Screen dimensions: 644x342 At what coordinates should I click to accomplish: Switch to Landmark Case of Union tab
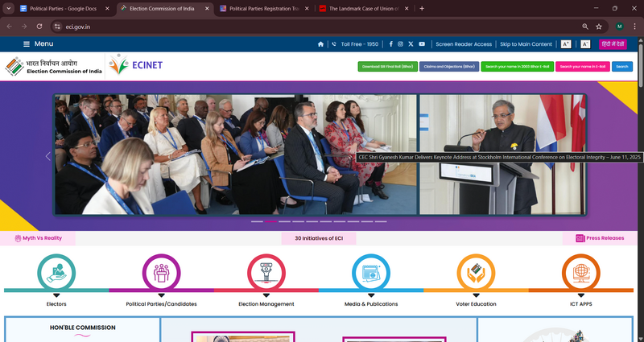coord(358,8)
